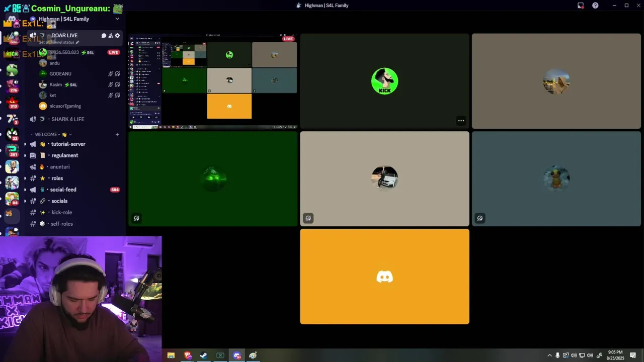Open Steam from the taskbar
644x362 pixels.
(204, 355)
